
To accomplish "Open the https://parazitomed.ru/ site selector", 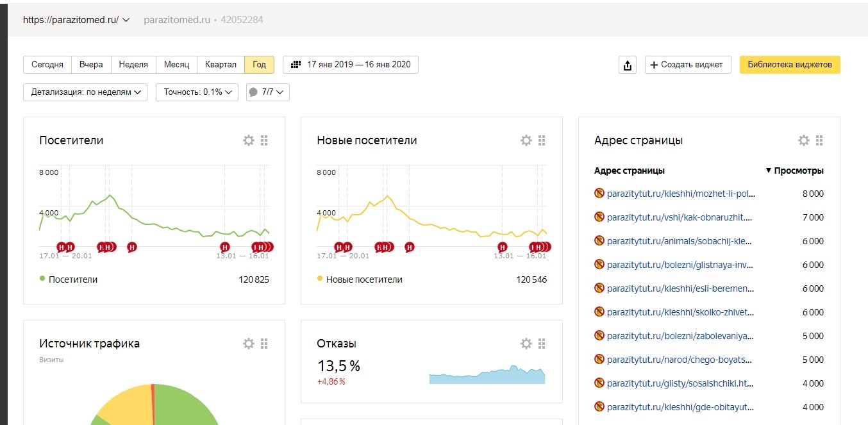I will coord(76,20).
